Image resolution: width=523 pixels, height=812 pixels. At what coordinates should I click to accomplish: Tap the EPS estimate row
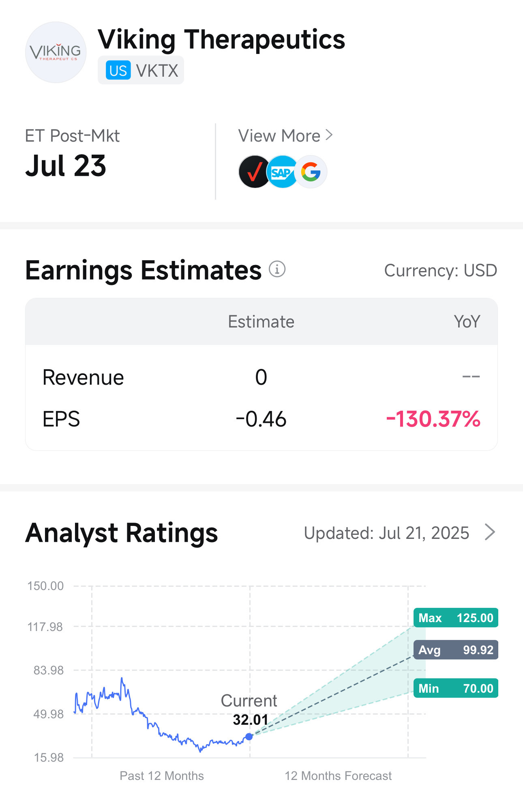[261, 419]
